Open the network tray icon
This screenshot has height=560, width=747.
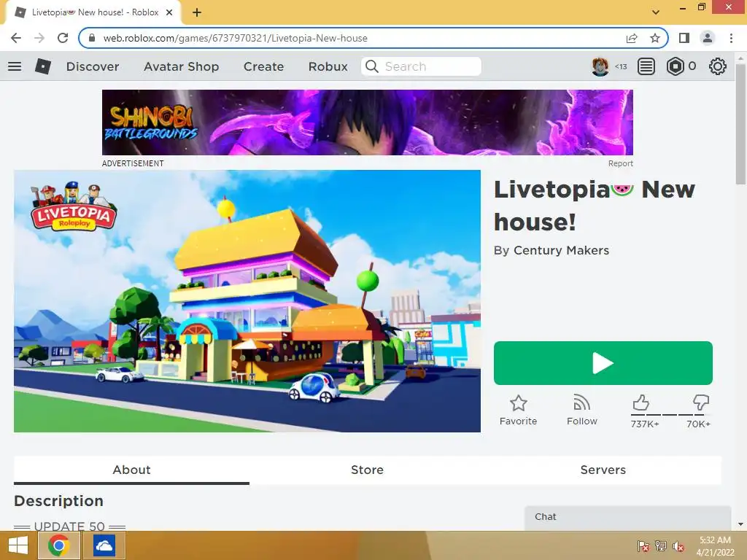[x=661, y=546]
